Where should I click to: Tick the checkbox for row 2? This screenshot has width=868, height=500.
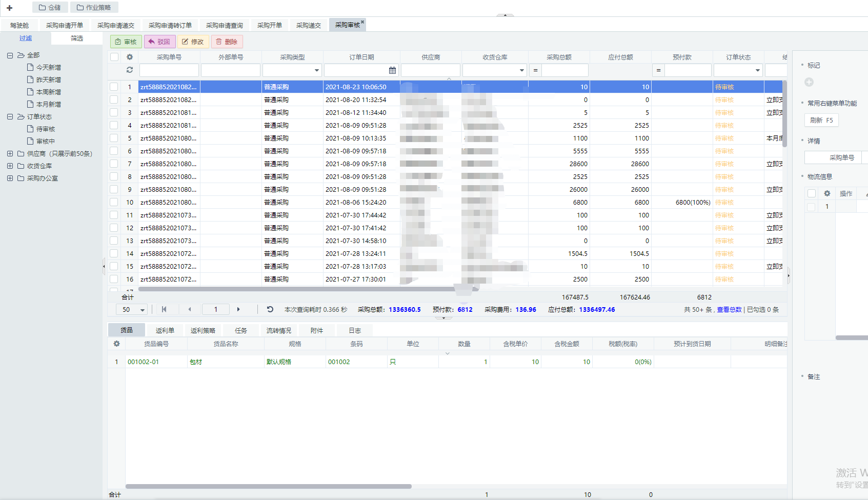[114, 100]
